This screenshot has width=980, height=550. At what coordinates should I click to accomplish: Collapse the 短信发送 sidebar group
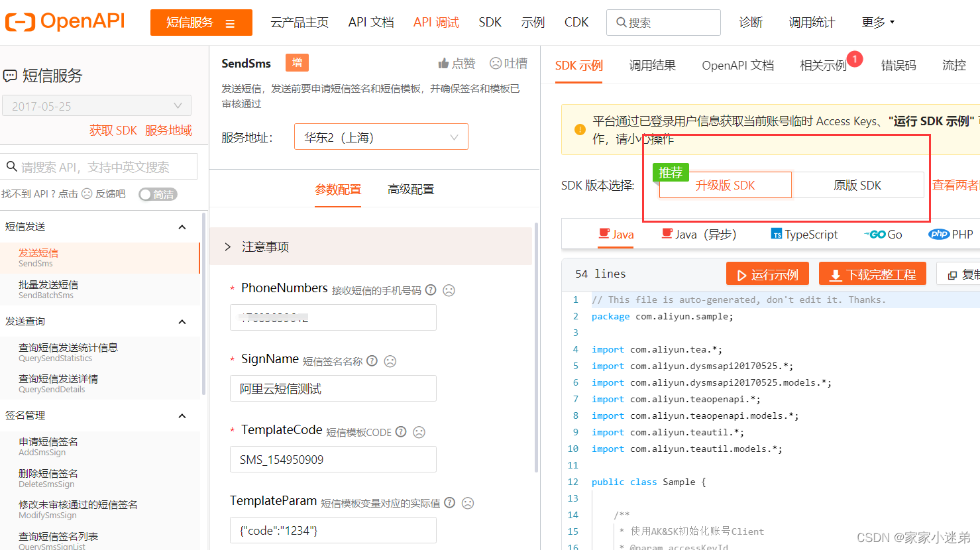tap(182, 227)
